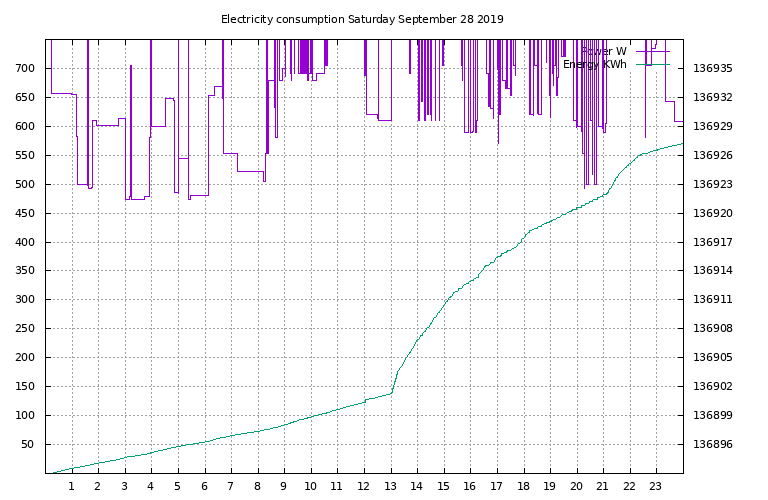Click hour label 16 on x-axis
This screenshot has height=500, width=768.
pos(470,486)
